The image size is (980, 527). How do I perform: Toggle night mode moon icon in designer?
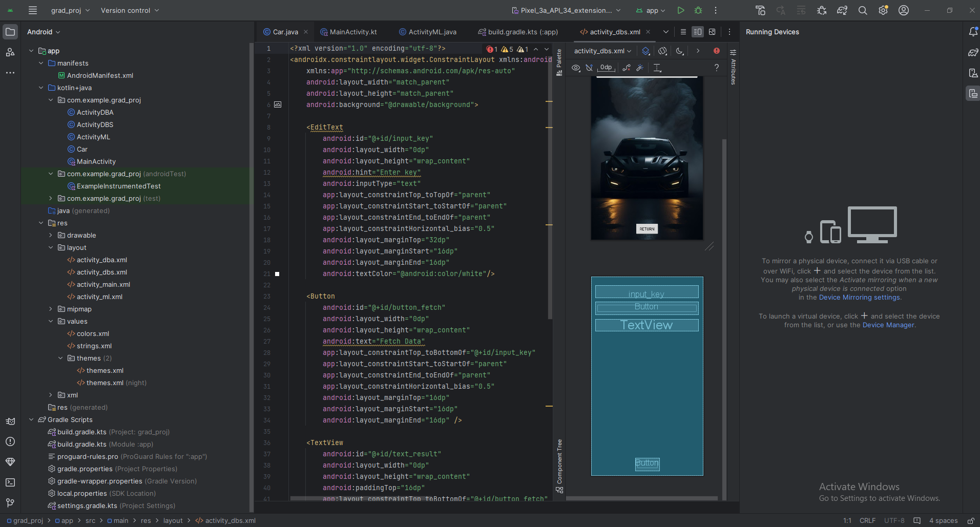(x=680, y=51)
